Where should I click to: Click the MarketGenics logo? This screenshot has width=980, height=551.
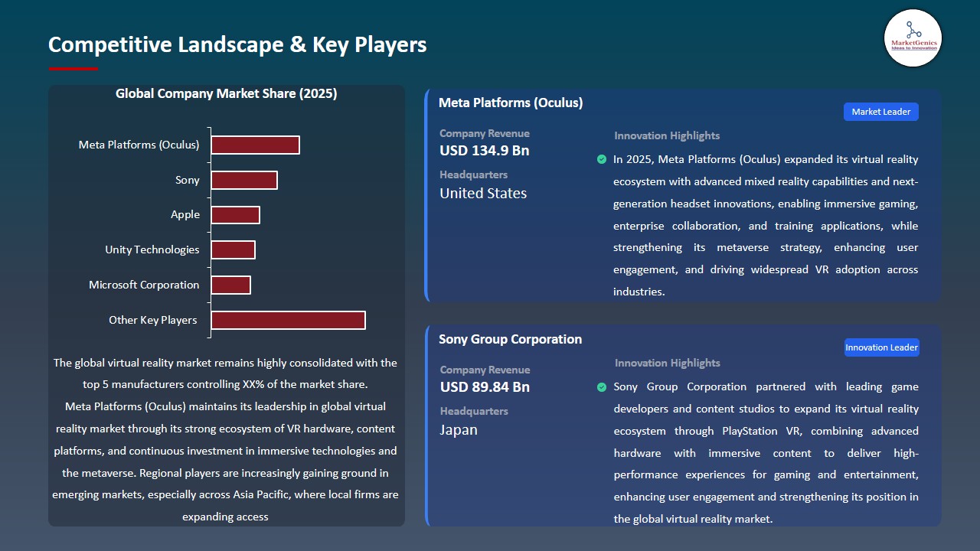click(x=913, y=38)
